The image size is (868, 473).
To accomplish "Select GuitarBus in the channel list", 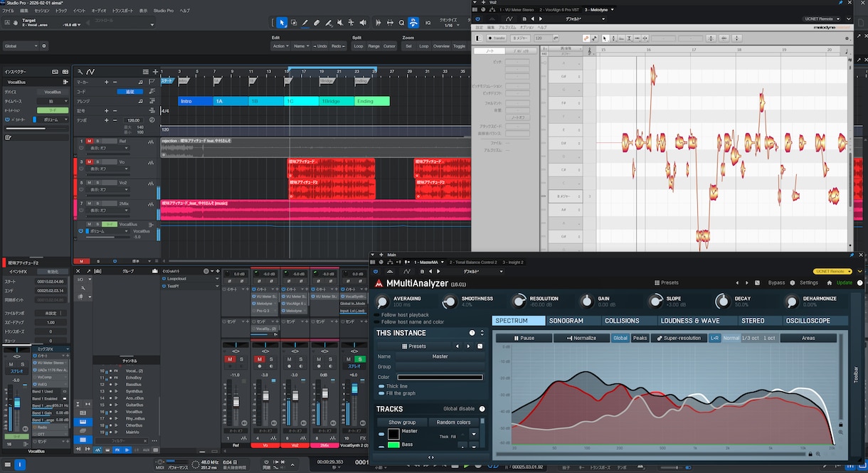I will [x=134, y=405].
